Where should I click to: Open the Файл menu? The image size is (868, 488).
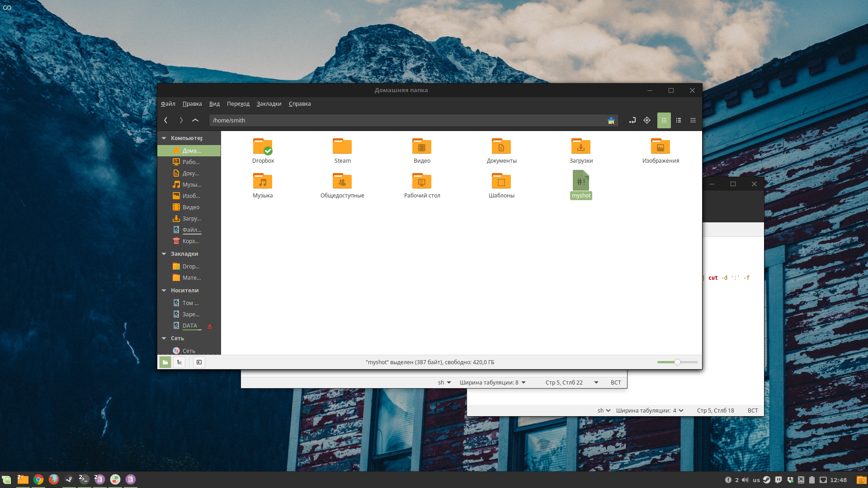(168, 104)
